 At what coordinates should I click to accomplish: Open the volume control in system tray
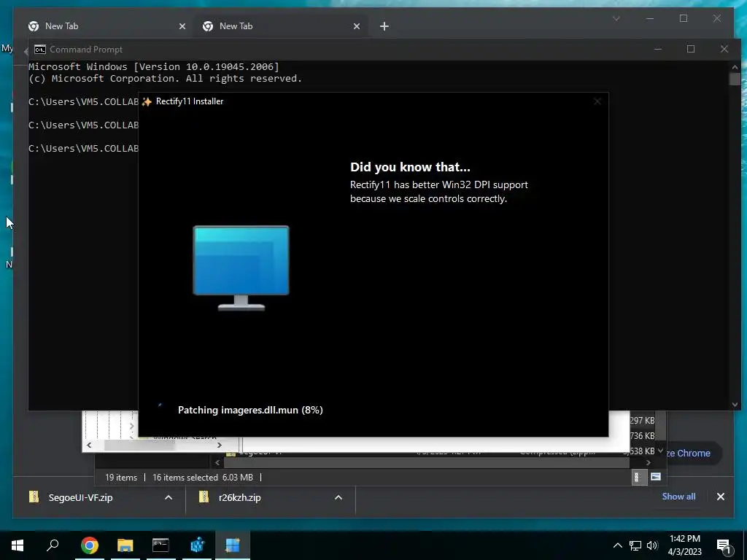pos(652,545)
